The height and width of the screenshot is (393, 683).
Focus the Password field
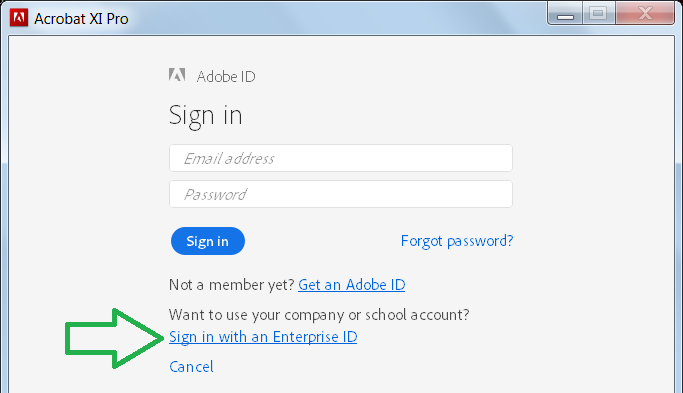click(341, 194)
